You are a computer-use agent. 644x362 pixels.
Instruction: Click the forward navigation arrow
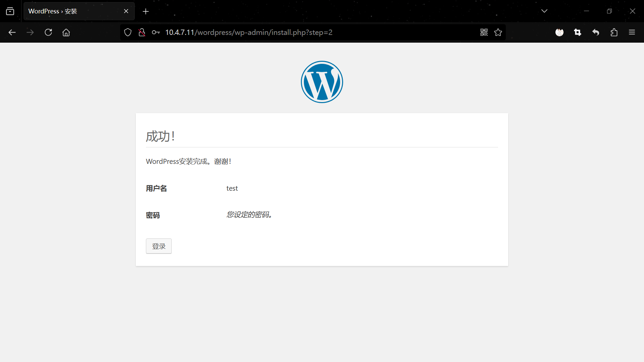click(30, 32)
